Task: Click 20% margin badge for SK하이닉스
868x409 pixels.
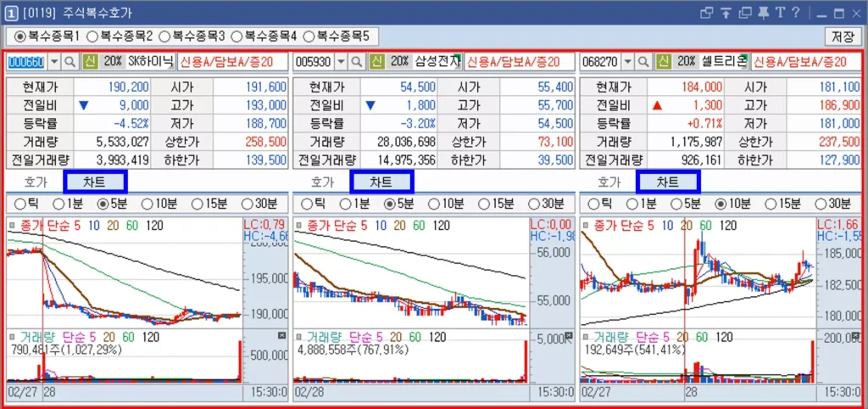Action: [x=112, y=61]
